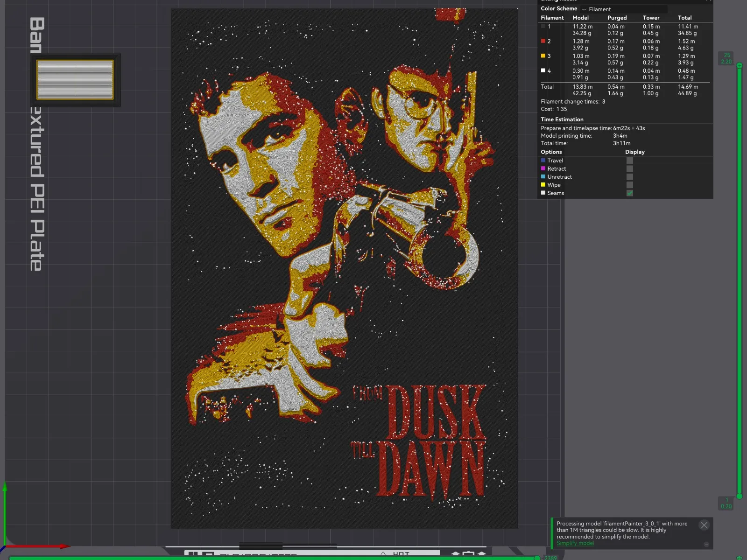Click the top handle of the layer slider
This screenshot has width=747, height=560.
click(740, 66)
